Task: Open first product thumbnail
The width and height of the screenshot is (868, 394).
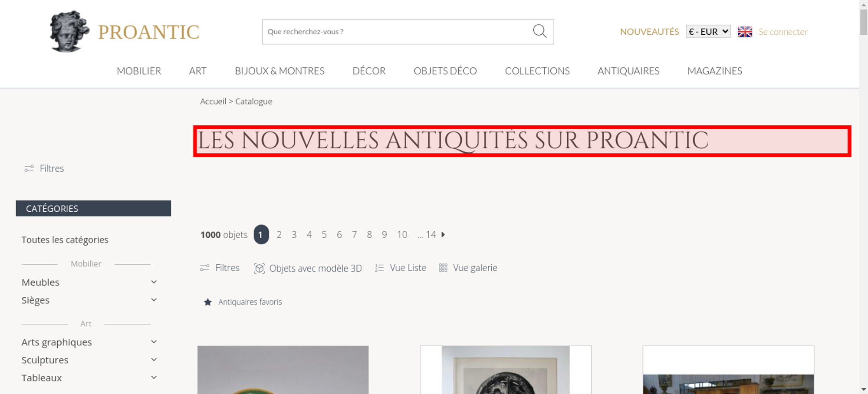Action: point(283,370)
